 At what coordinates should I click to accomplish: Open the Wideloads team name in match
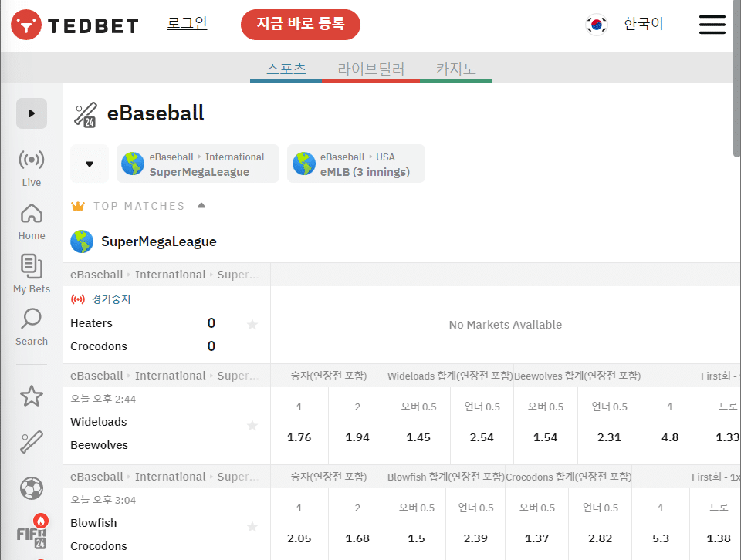click(x=99, y=422)
